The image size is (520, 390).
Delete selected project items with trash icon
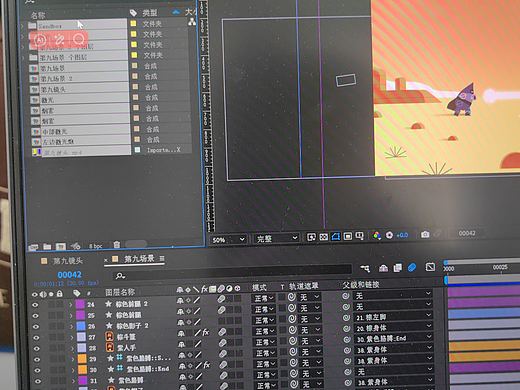point(117,245)
